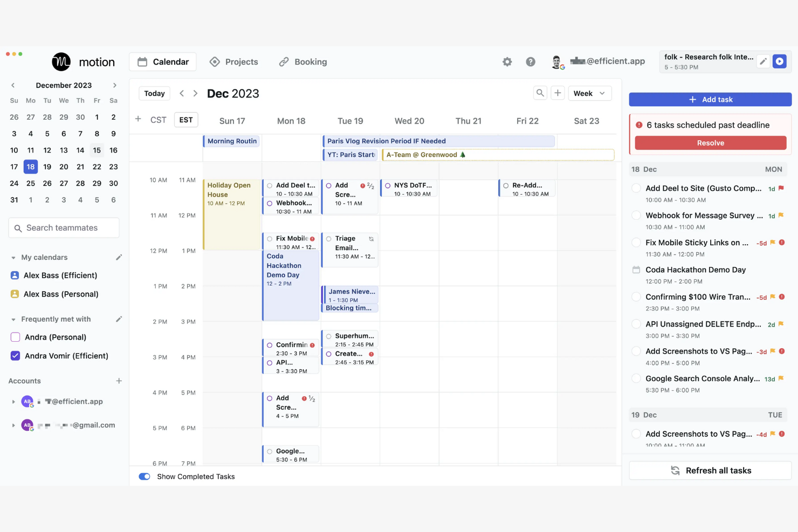This screenshot has width=798, height=532.
Task: Click the Add task button
Action: pyautogui.click(x=710, y=99)
